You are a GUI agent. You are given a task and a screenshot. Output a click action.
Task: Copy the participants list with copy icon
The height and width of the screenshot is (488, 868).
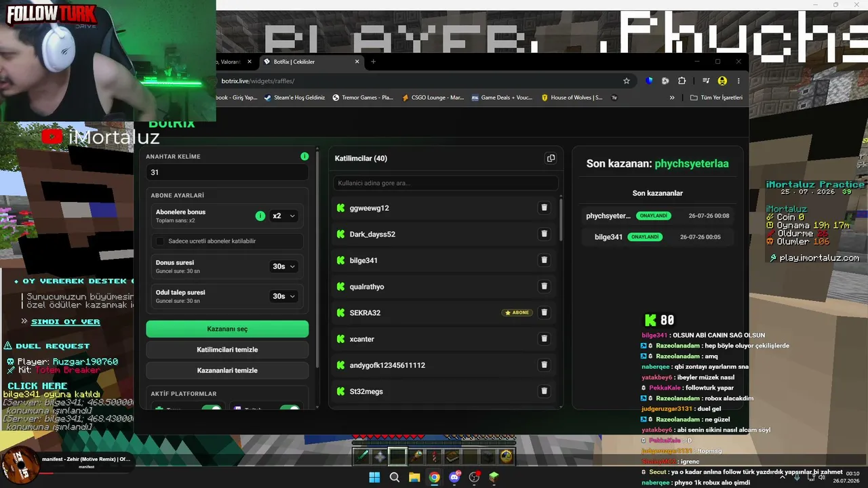pos(551,158)
